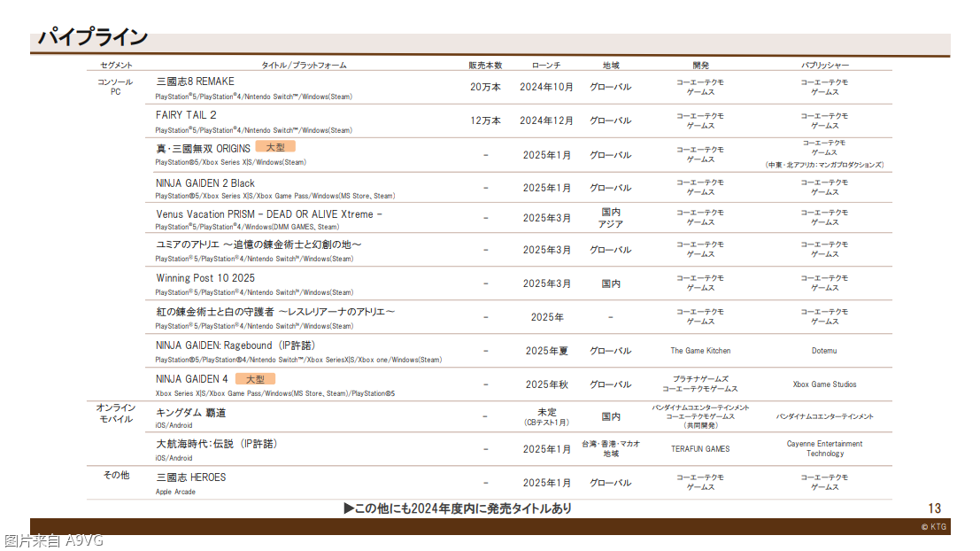
Task: Select the Venus Vacation PRISM title
Action: 269,214
